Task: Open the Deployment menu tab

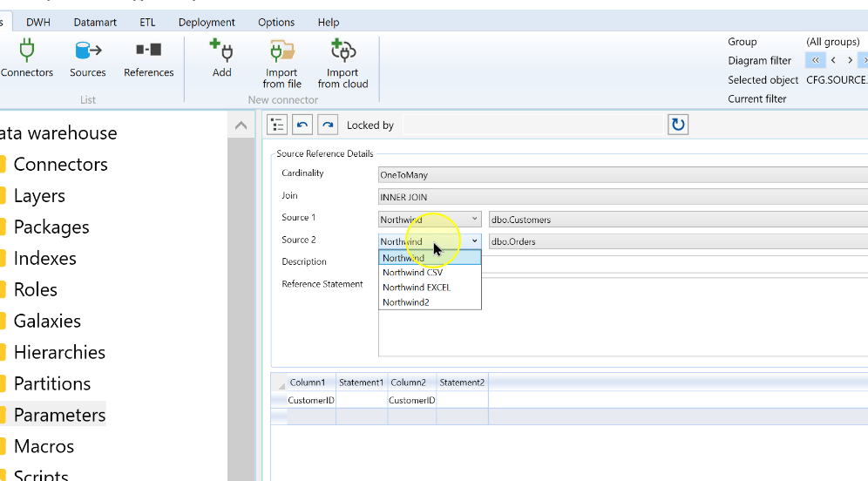Action: click(207, 22)
